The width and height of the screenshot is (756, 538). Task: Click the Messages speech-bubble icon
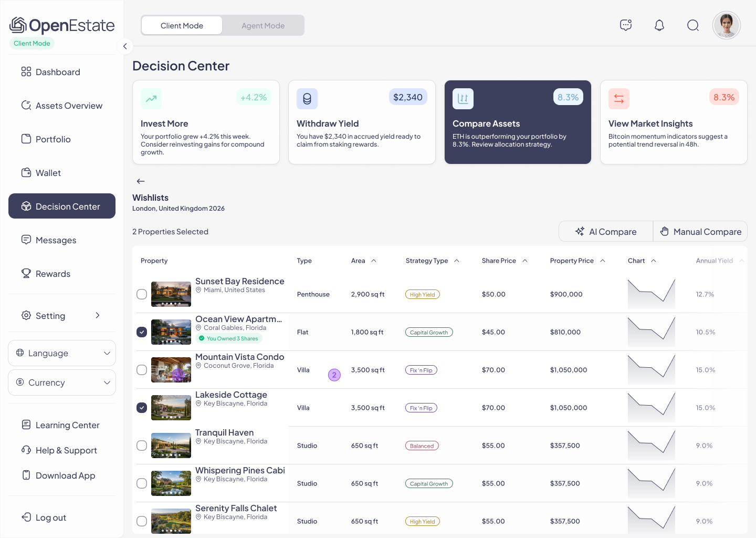pyautogui.click(x=26, y=240)
